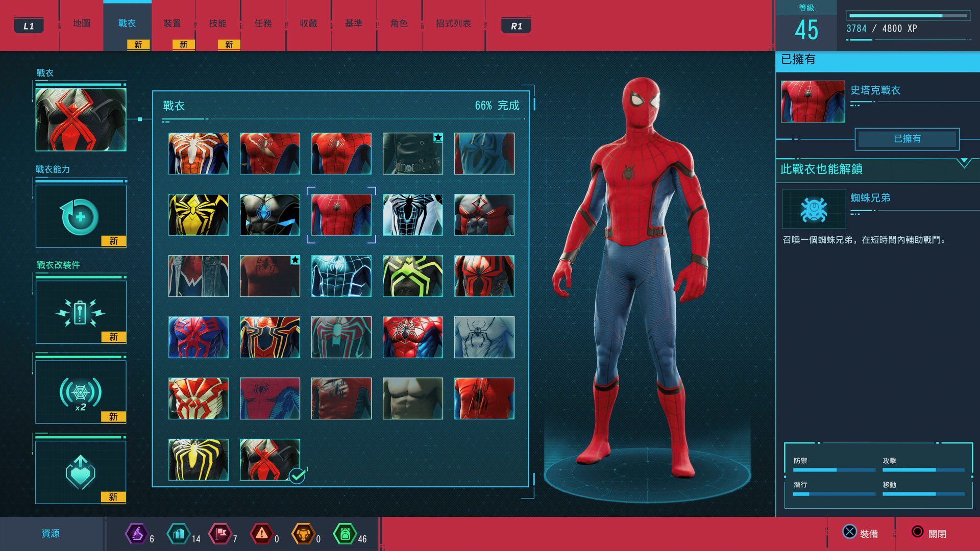The width and height of the screenshot is (980, 551).
Task: Switch to the 基準 tab
Action: click(x=354, y=23)
